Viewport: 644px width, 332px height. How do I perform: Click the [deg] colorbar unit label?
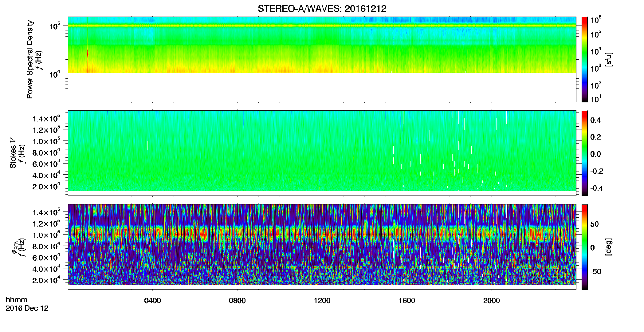(x=609, y=247)
